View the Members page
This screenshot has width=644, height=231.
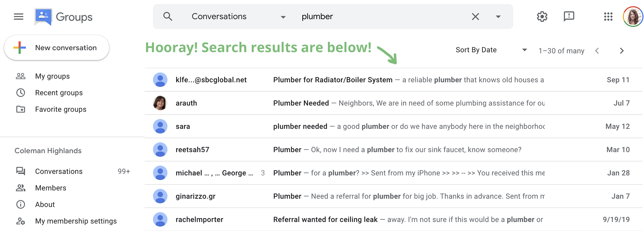coord(51,188)
